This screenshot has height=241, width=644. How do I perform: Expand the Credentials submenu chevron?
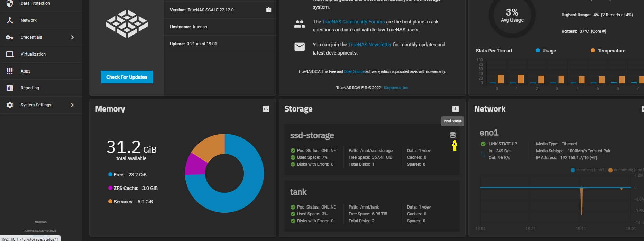click(x=72, y=37)
